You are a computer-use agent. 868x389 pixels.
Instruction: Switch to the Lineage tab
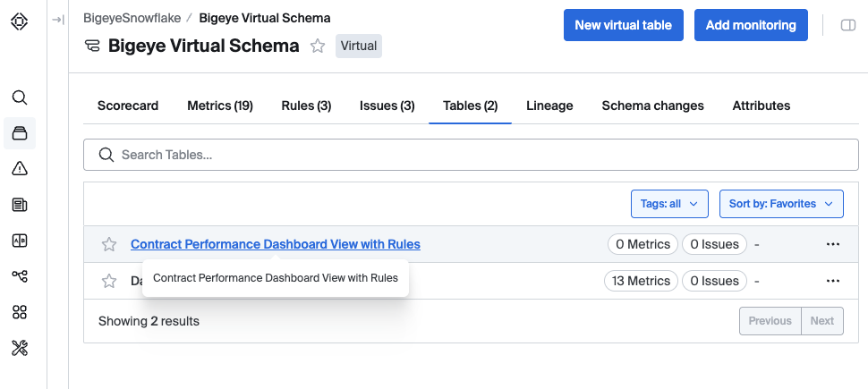click(x=549, y=106)
